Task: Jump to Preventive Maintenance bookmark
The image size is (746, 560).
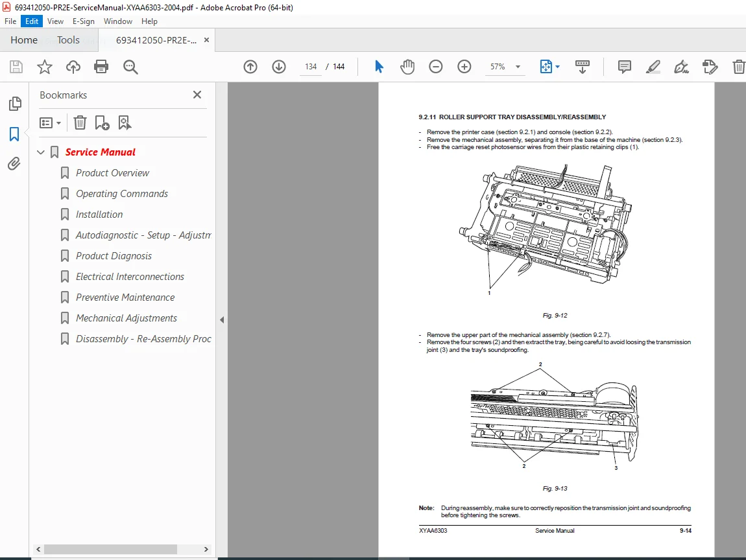Action: [125, 297]
